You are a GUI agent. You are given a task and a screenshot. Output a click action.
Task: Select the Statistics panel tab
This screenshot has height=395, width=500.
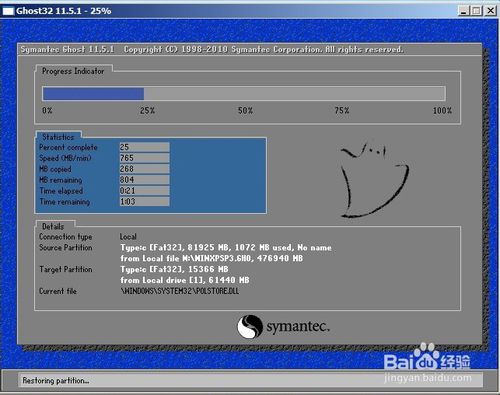pos(58,137)
